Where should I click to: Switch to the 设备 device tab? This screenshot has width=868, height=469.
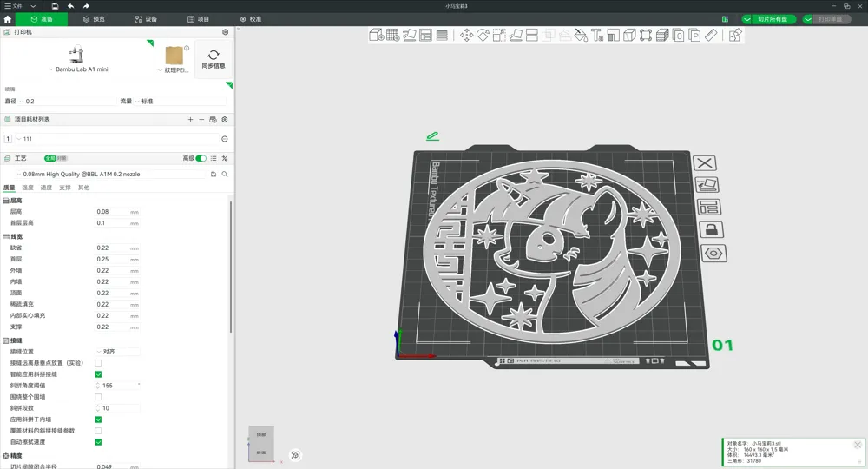click(x=146, y=19)
